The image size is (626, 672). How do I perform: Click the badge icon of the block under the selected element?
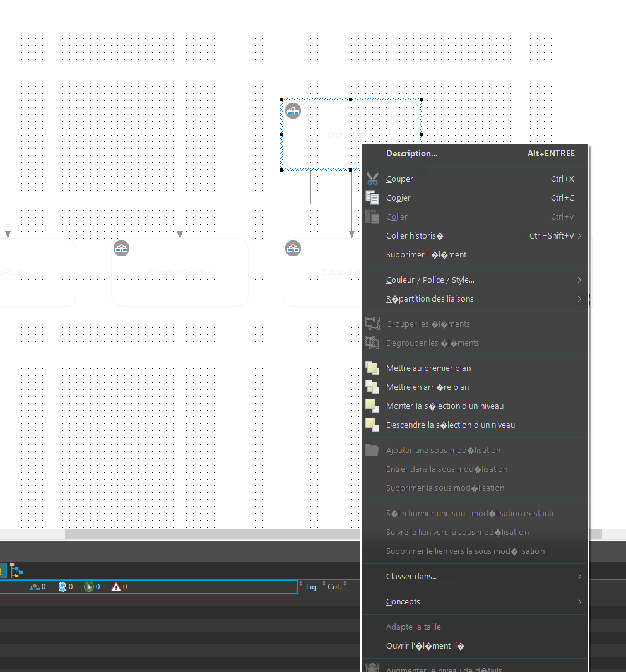pos(293,249)
